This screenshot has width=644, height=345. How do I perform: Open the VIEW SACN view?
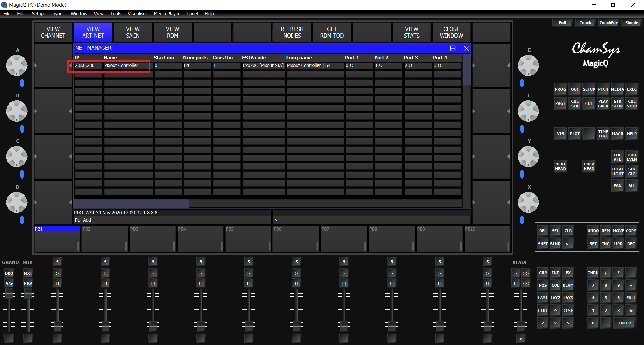click(133, 32)
